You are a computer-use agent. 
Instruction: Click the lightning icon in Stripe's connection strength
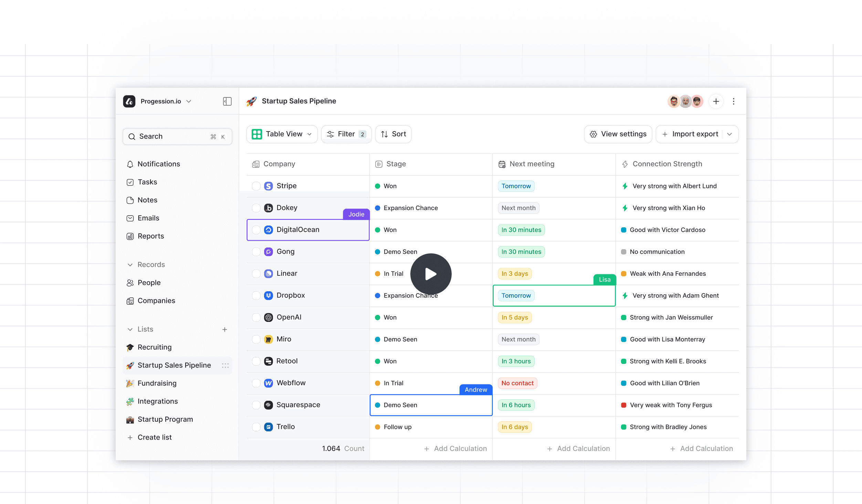tap(625, 186)
